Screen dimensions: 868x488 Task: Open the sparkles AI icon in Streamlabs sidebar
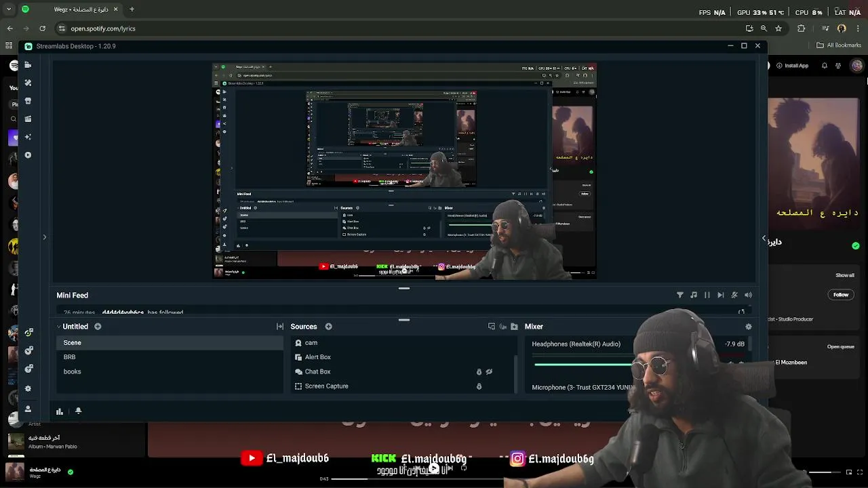(x=28, y=137)
